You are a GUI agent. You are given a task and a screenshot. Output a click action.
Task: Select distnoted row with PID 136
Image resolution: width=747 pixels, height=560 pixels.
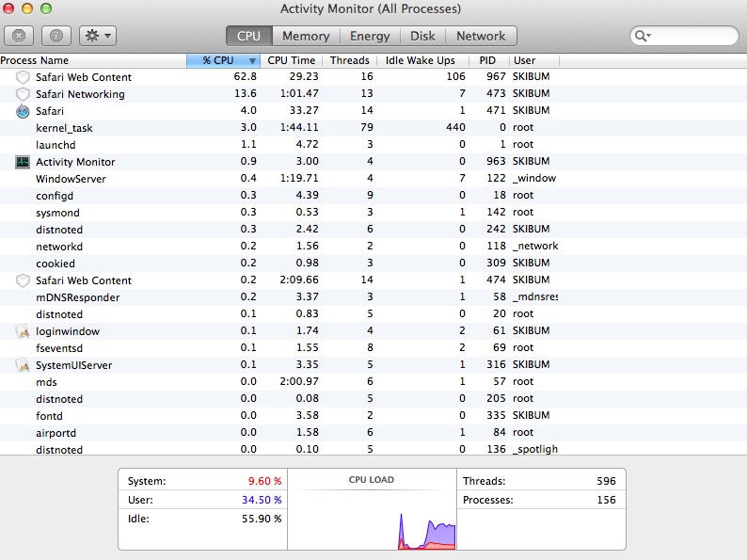click(x=373, y=449)
